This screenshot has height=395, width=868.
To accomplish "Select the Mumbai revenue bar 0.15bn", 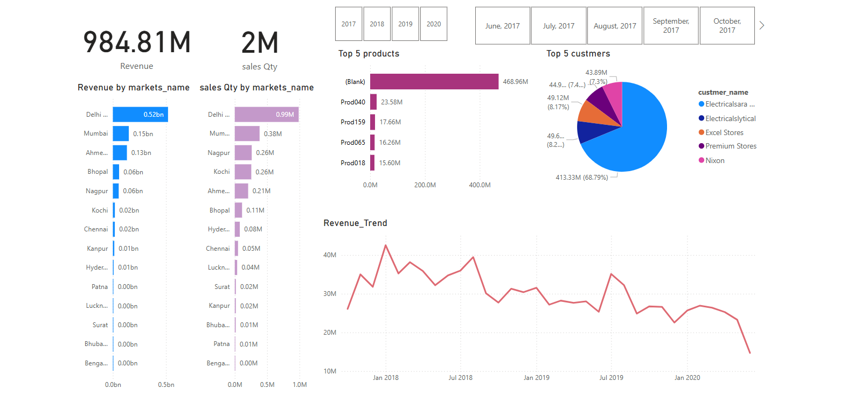I will pos(121,133).
